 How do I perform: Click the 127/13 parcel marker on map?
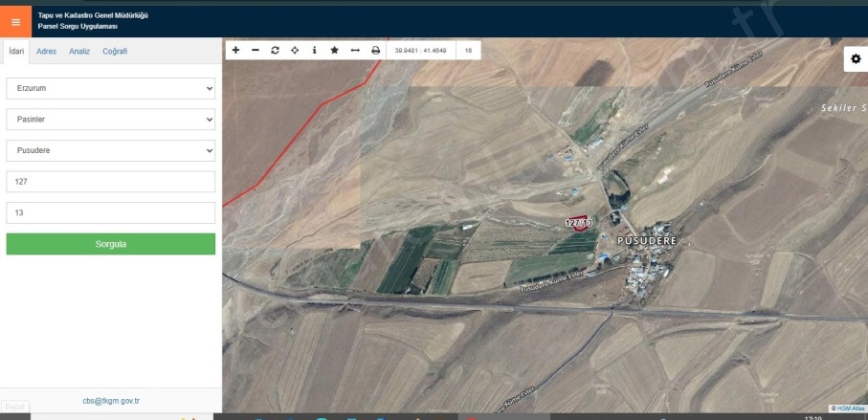[578, 222]
